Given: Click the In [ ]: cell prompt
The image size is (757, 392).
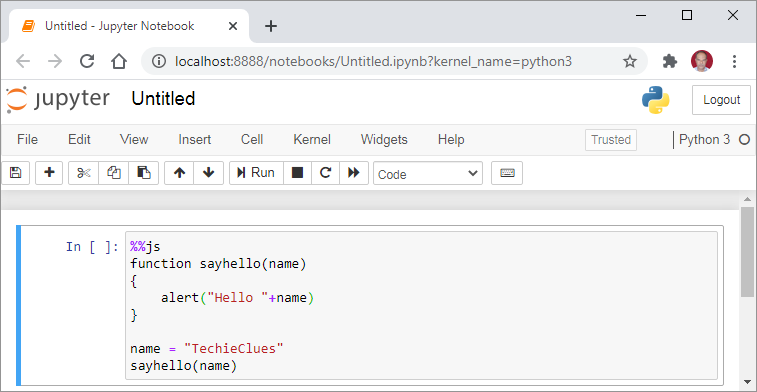Looking at the screenshot, I should click(x=92, y=247).
